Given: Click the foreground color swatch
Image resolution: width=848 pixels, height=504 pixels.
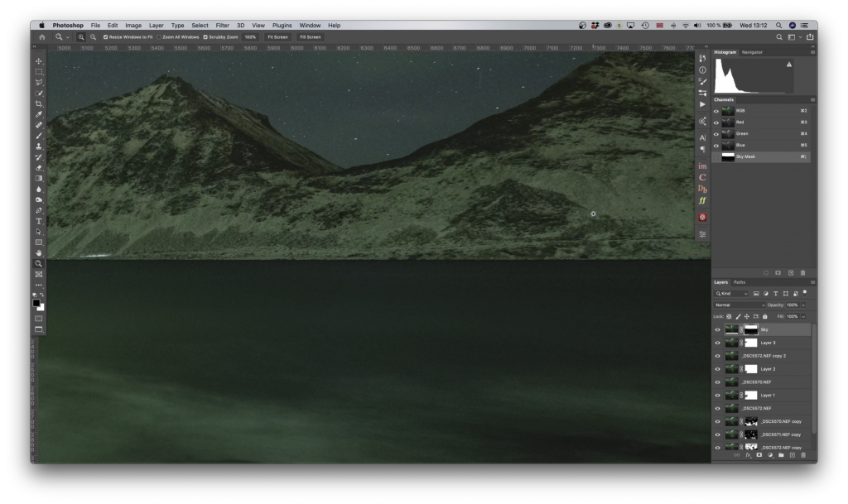Looking at the screenshot, I should tap(36, 303).
